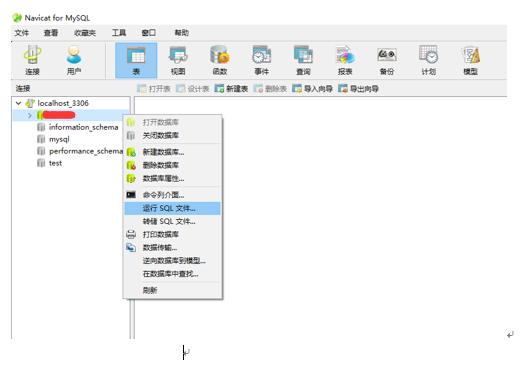
Task: Choose 打开数据库 (Open Database) in context menu
Action: (x=172, y=123)
